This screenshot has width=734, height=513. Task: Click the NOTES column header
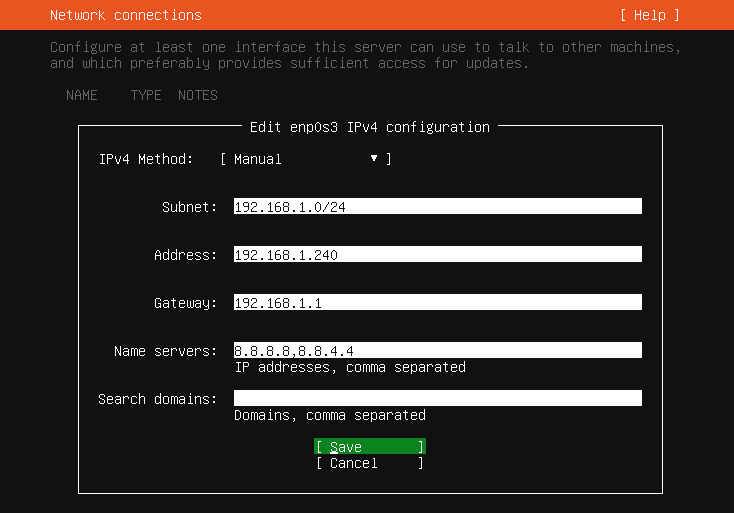pyautogui.click(x=198, y=95)
